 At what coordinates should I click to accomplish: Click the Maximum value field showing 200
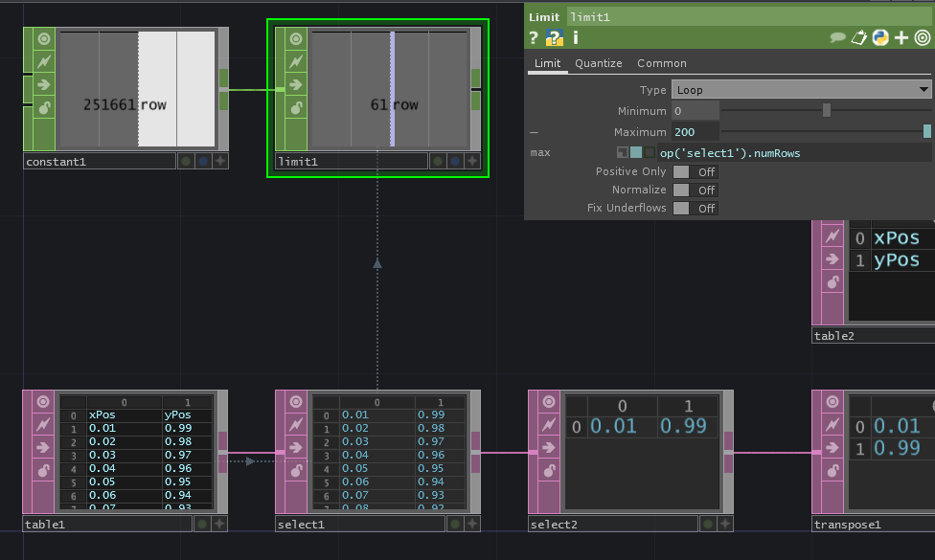(694, 132)
